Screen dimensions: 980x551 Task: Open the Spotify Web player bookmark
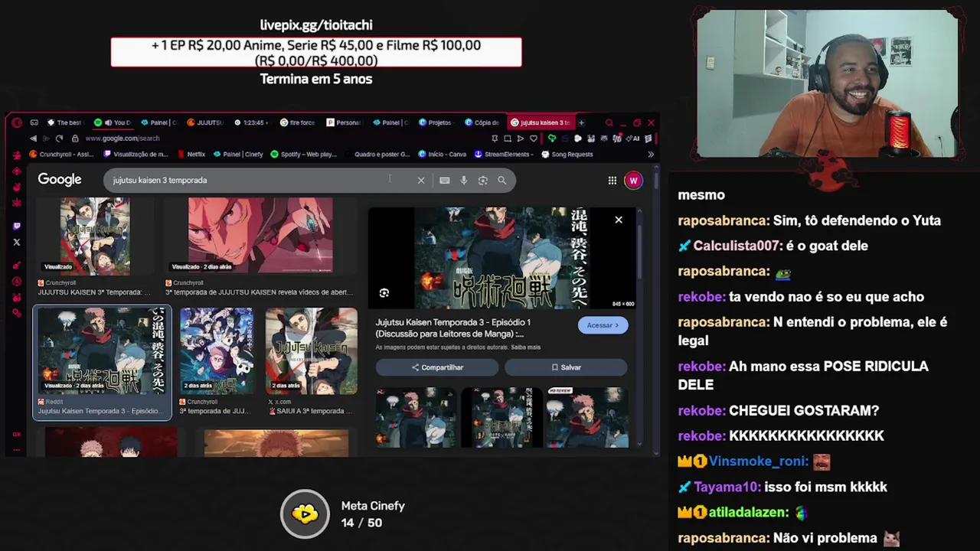click(304, 154)
